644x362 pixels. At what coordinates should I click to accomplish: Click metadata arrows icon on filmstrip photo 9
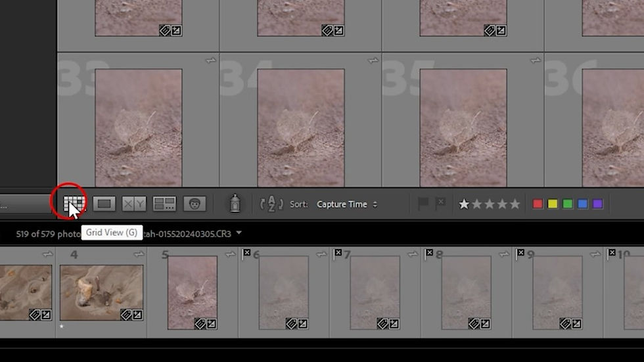[595, 254]
